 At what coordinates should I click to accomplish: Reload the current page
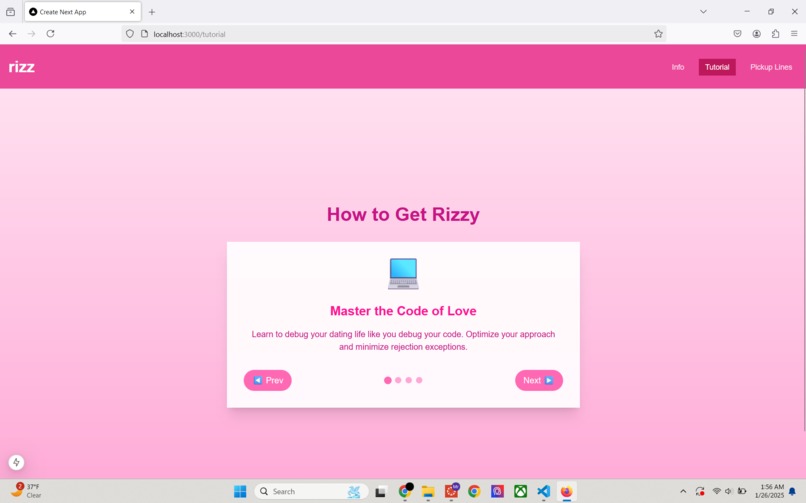[x=50, y=34]
